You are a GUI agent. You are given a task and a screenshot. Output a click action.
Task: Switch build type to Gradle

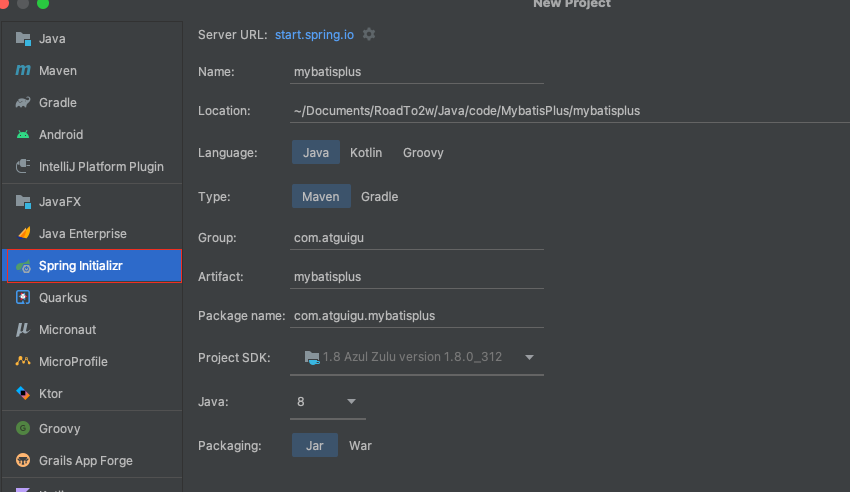[379, 196]
